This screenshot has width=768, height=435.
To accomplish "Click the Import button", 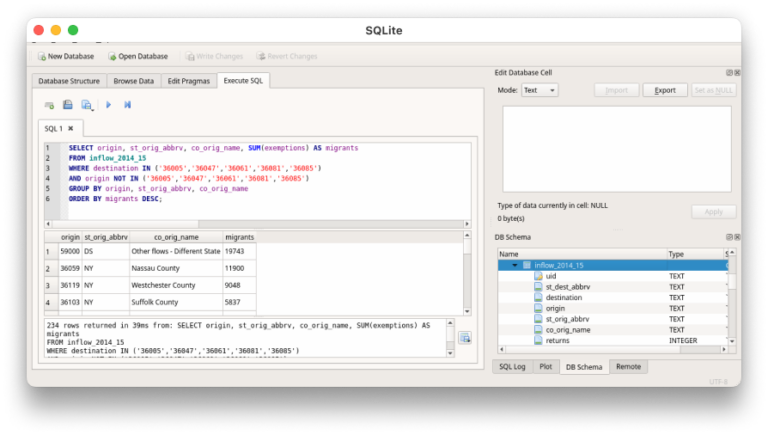I will pos(617,90).
